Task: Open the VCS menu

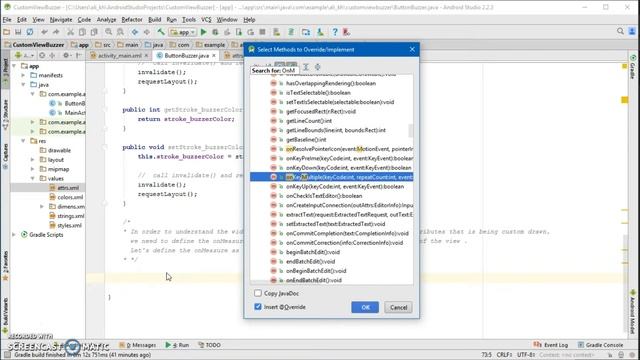Action: pyautogui.click(x=206, y=20)
